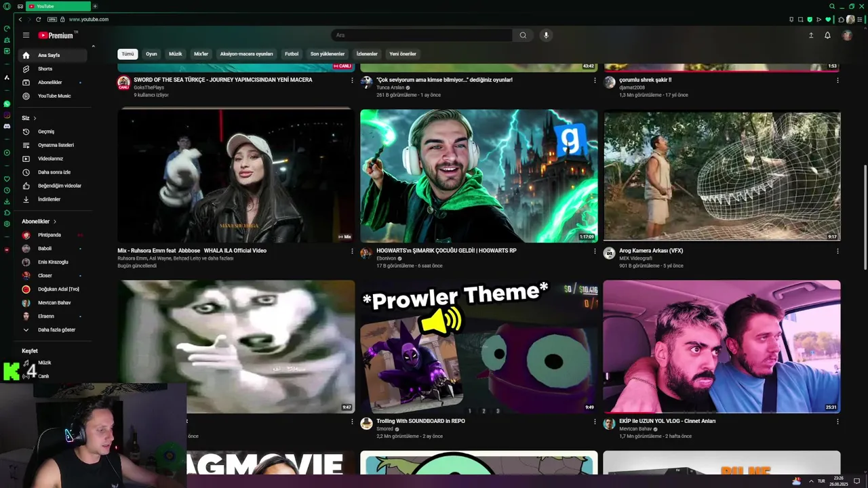Toggle the VPN badge in address bar
The image size is (868, 488).
click(x=52, y=20)
